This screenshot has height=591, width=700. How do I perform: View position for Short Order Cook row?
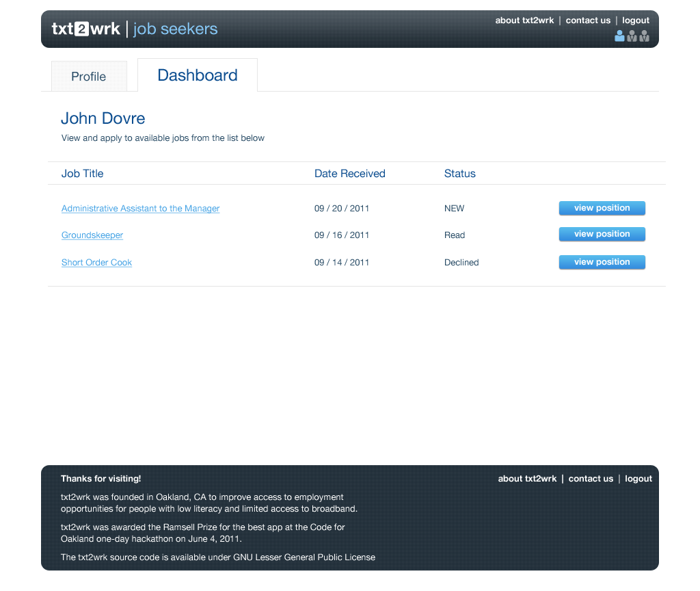(x=602, y=262)
